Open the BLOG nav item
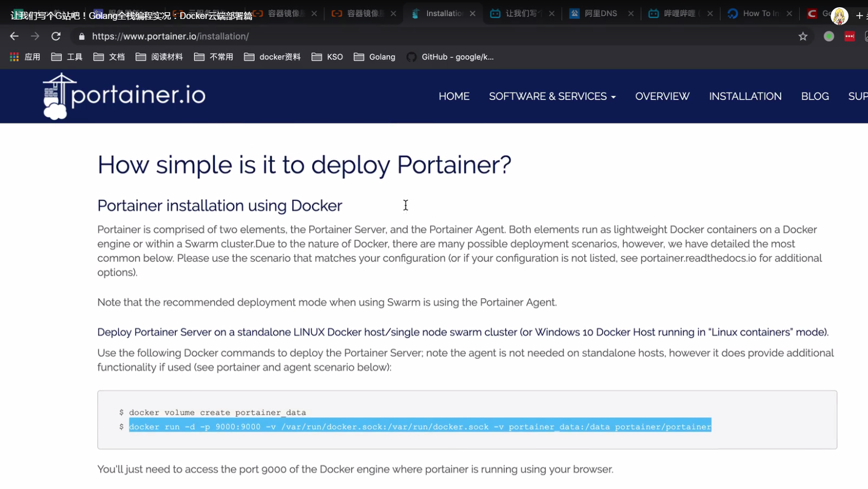 tap(815, 96)
